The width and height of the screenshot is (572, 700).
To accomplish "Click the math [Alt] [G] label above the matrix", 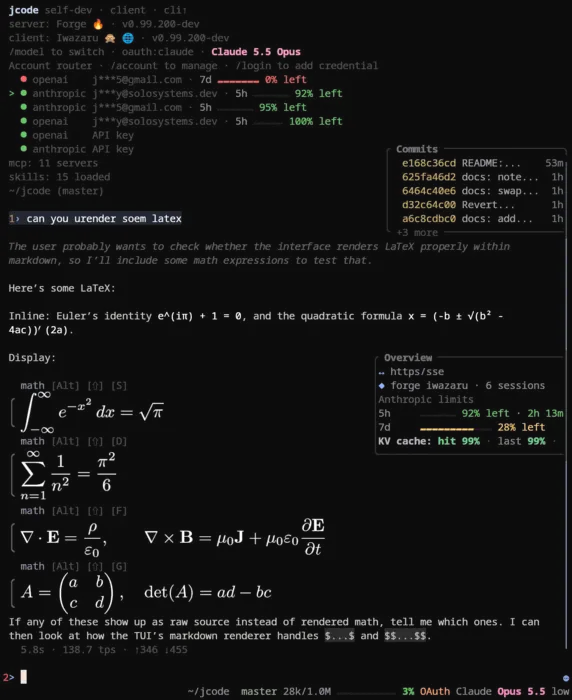I will (x=74, y=567).
